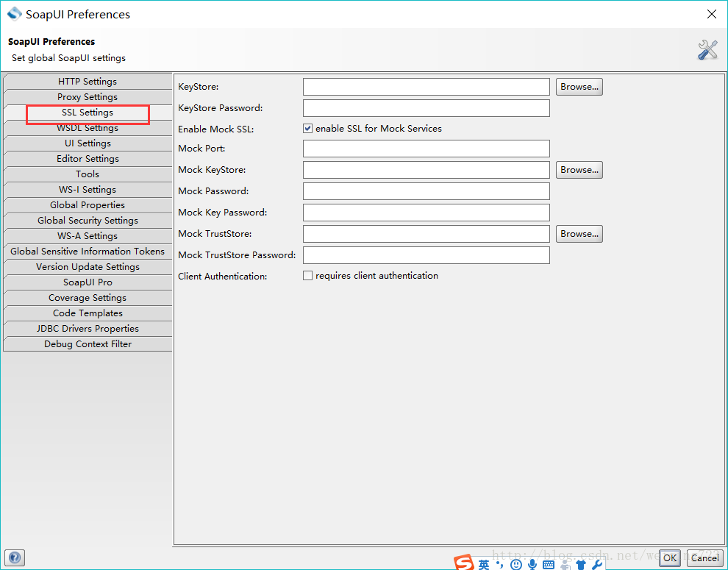Screen dimensions: 728x570
Task: Open Global Security Settings tab
Action: (x=88, y=221)
